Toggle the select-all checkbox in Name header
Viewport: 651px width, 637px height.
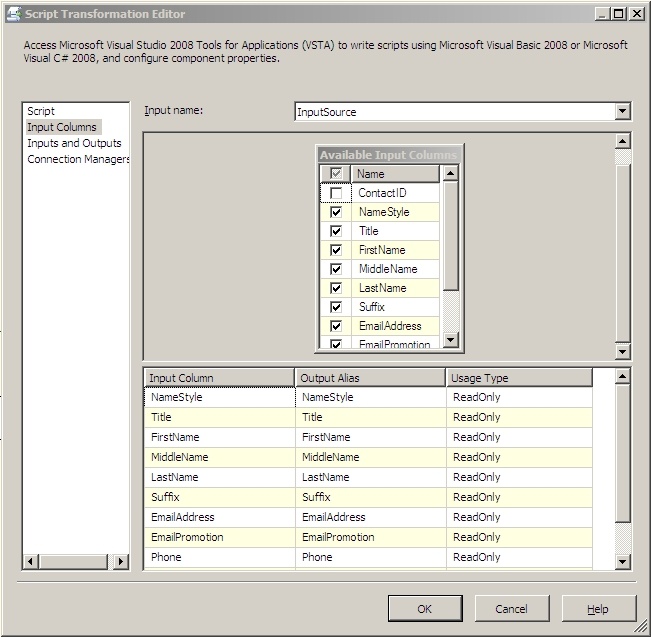(x=335, y=174)
